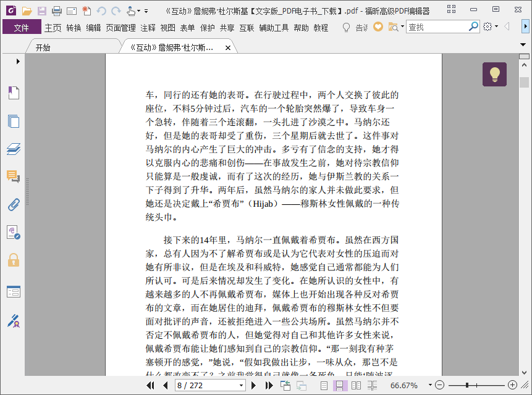Open the certificate pen sign panel
Image resolution: width=532 pixels, height=395 pixels.
click(x=14, y=321)
